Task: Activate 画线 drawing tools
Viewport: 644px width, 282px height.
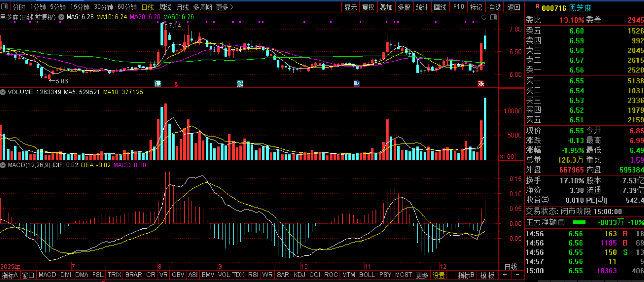Action: click(x=440, y=7)
